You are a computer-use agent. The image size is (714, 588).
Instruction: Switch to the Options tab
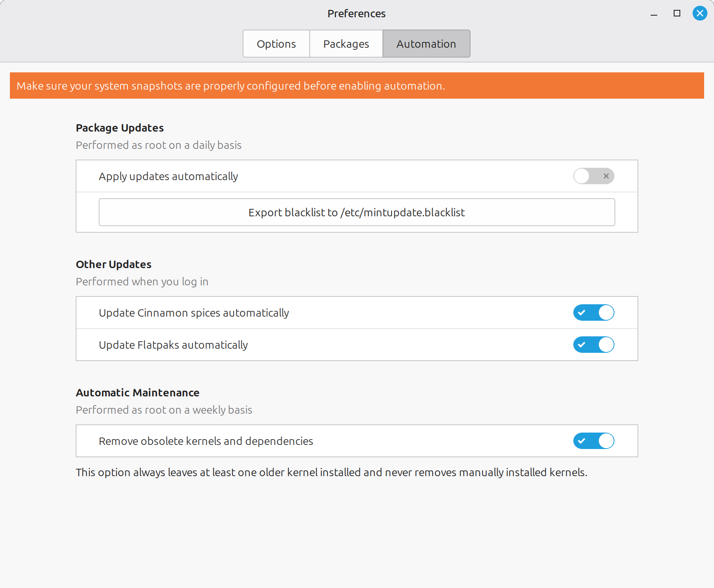(x=276, y=44)
